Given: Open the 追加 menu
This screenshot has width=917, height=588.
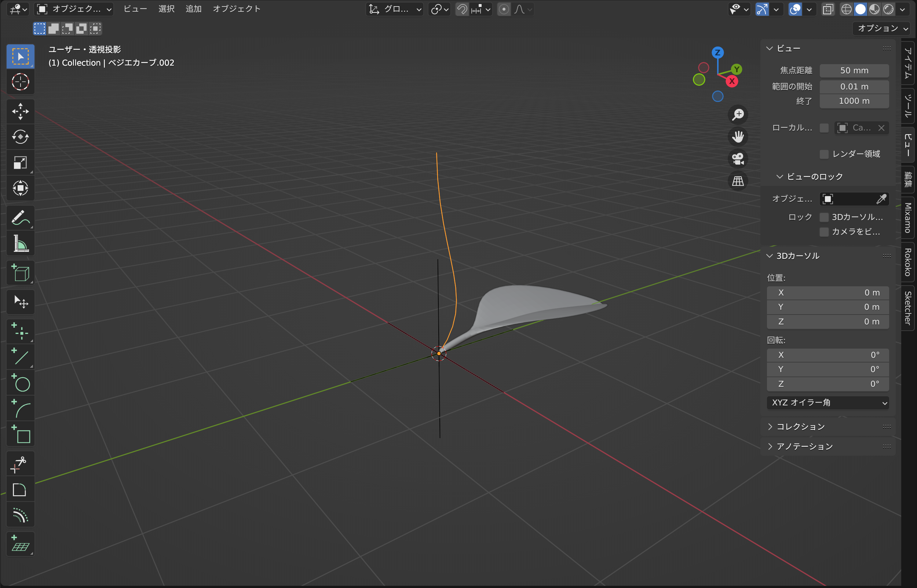Looking at the screenshot, I should click(x=194, y=9).
